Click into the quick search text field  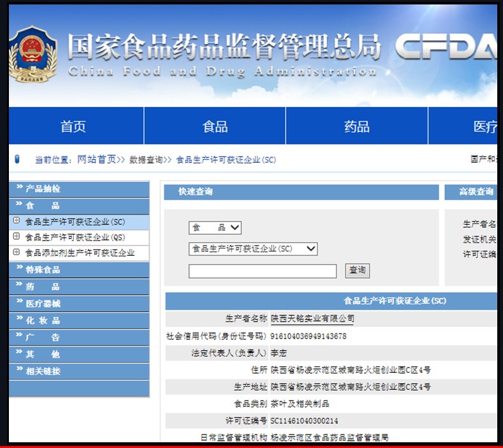pyautogui.click(x=262, y=271)
